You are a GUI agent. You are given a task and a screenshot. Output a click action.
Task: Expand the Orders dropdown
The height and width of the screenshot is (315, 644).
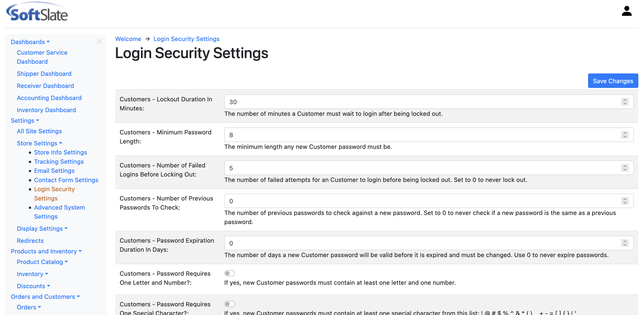(29, 307)
